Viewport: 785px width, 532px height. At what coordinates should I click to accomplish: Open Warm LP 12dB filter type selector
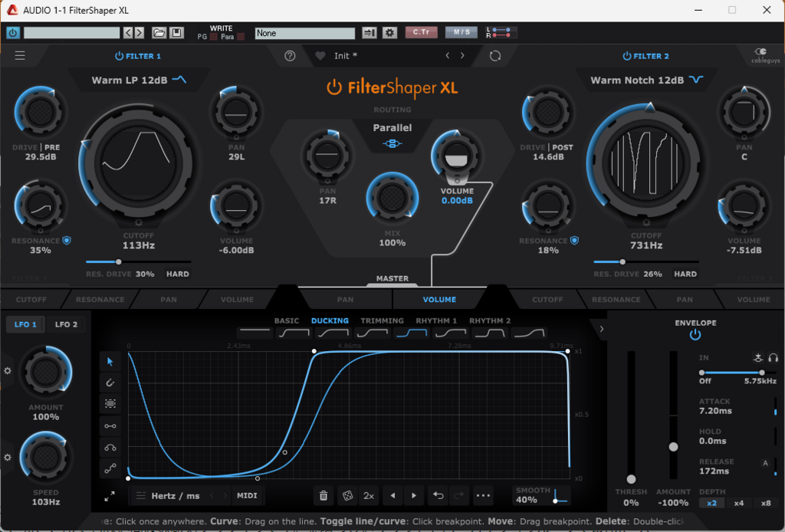click(139, 80)
